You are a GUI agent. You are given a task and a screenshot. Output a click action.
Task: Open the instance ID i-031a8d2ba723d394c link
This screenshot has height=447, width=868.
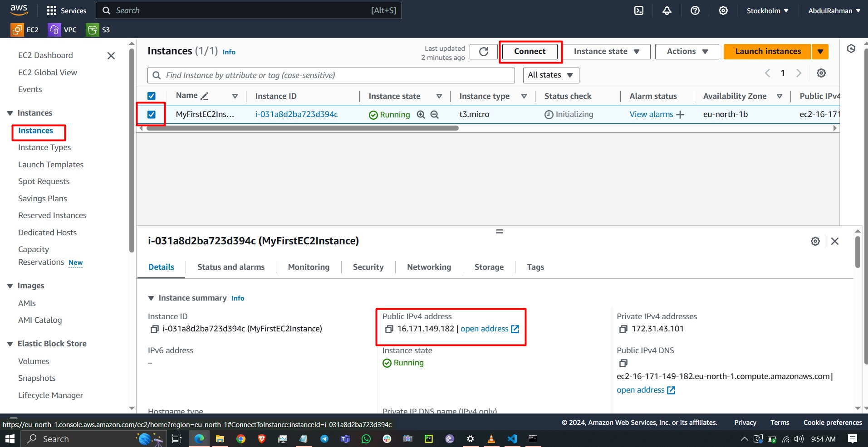coord(296,115)
